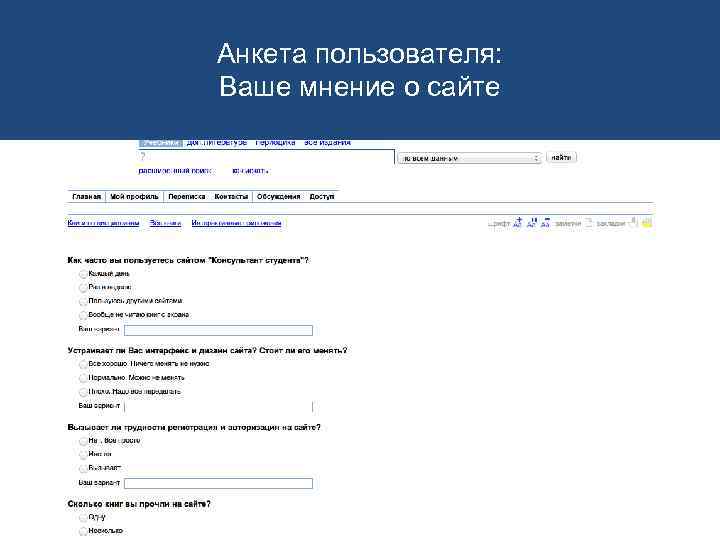Open the 'расширенный поиск' link
The width and height of the screenshot is (720, 540).
(x=175, y=171)
